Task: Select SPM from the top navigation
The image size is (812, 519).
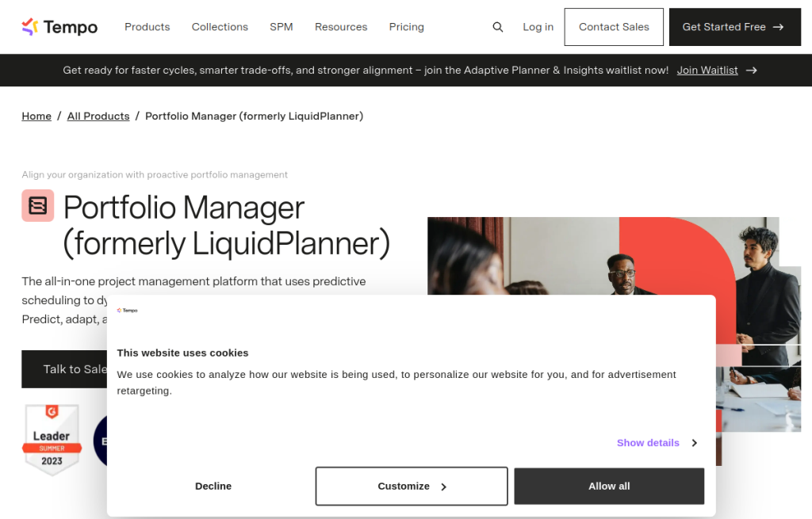Action: pyautogui.click(x=281, y=26)
